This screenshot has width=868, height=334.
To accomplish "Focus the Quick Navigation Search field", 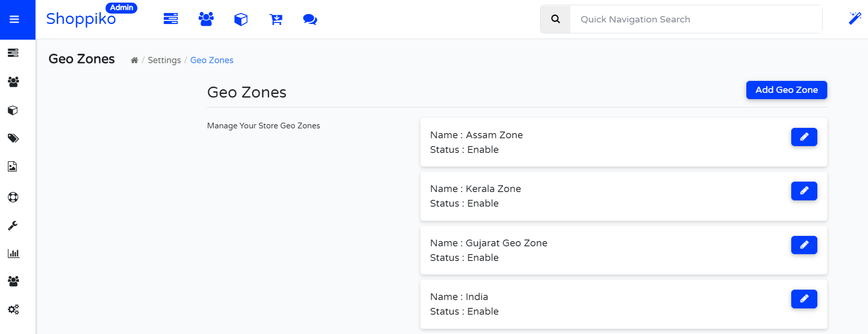I will point(696,19).
